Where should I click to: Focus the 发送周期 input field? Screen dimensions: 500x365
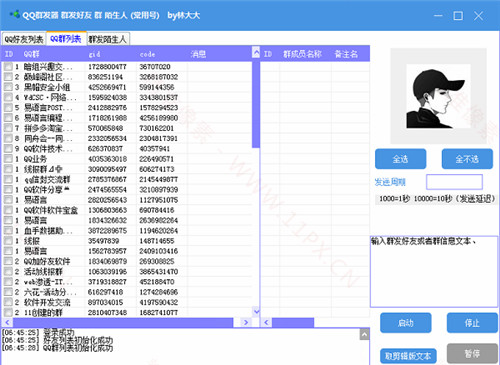pos(454,182)
